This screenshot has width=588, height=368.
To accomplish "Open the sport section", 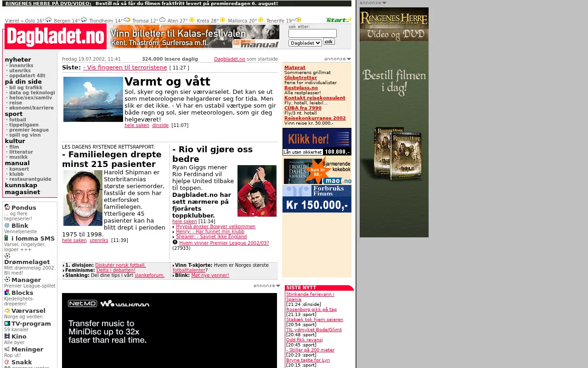I will tap(14, 114).
